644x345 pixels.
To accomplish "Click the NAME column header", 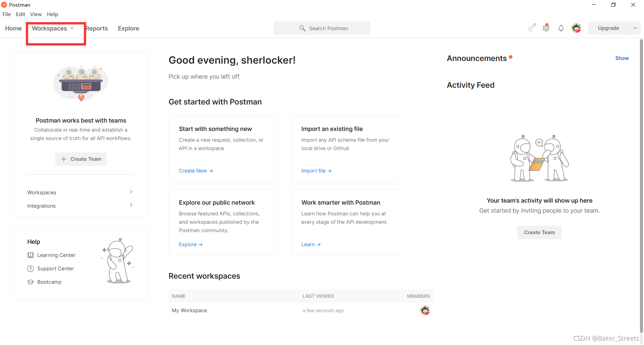I will click(x=179, y=296).
